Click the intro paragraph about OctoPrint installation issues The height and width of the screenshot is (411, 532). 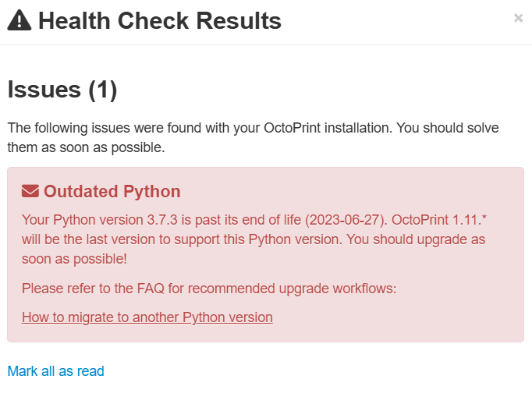[253, 138]
